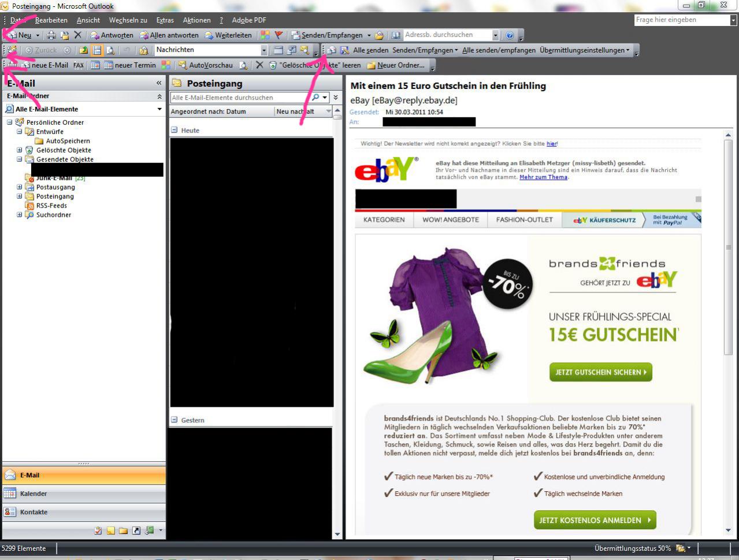This screenshot has height=560, width=739.
Task: Expand the Gelöschte Objekte folder node
Action: (19, 150)
